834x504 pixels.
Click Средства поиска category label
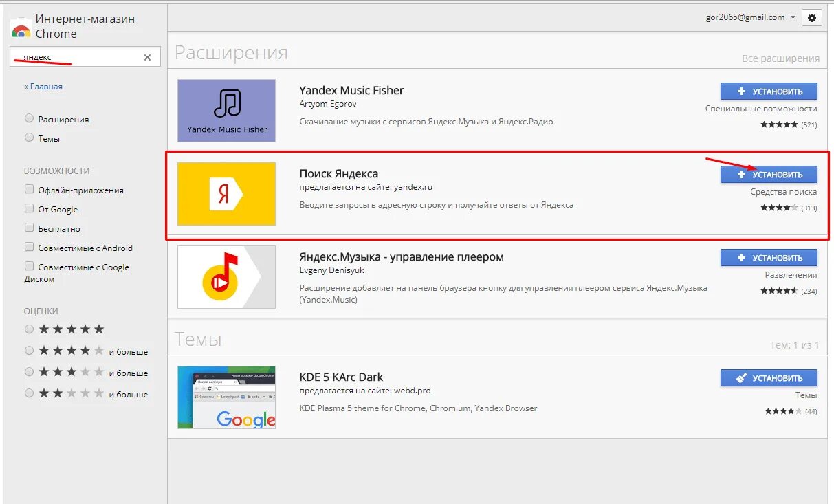click(784, 193)
